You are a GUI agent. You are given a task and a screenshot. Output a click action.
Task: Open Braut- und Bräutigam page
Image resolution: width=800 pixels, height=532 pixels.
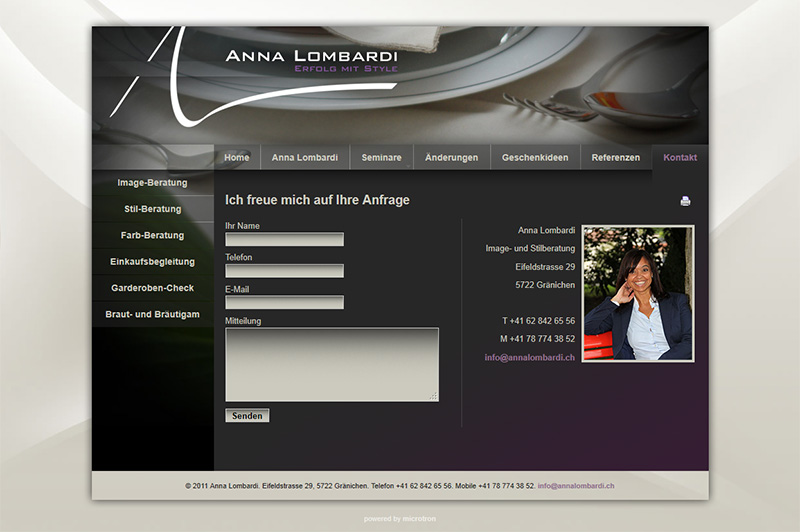pos(152,314)
